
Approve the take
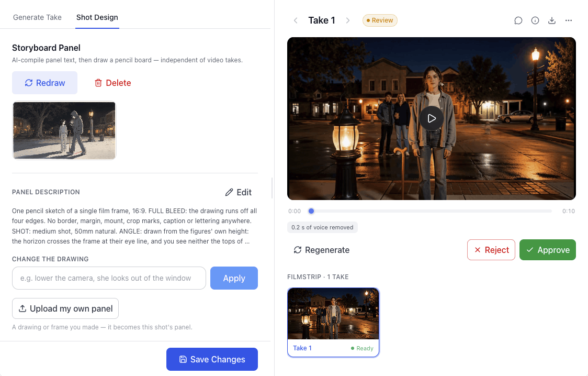tap(548, 250)
